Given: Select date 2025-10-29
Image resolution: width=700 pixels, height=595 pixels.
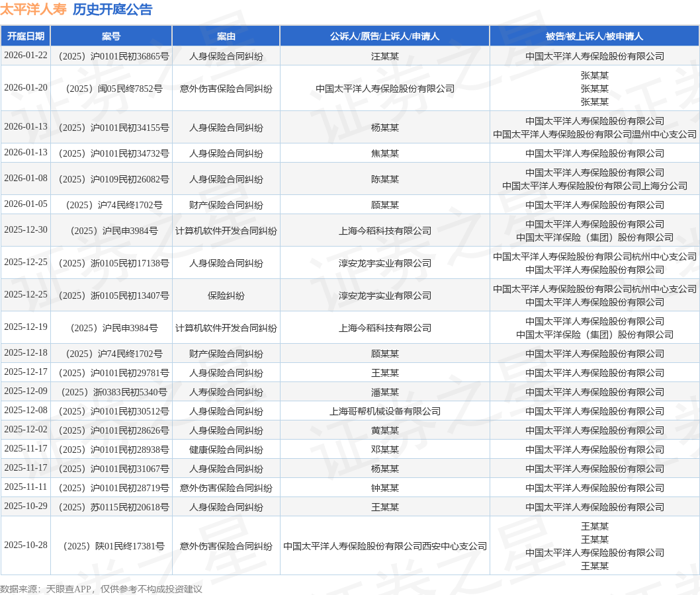Looking at the screenshot, I should [25, 506].
